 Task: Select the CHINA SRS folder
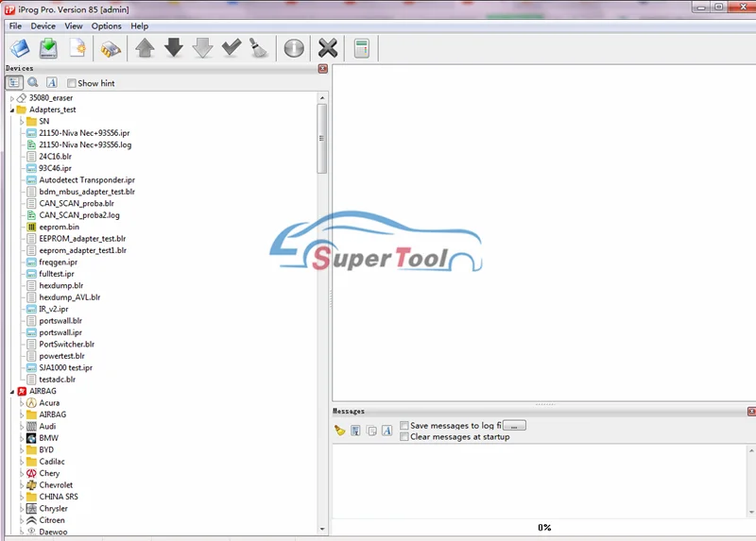point(59,497)
